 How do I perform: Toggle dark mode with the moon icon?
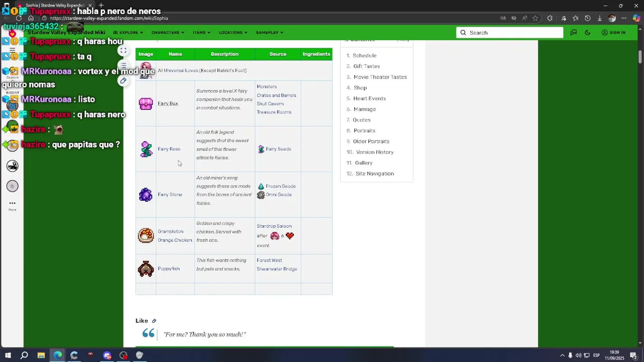pos(588,33)
